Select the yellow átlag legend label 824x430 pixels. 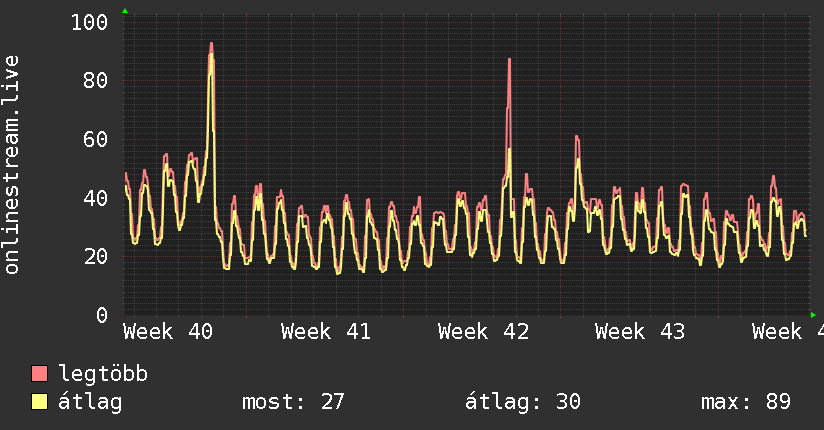pos(90,403)
